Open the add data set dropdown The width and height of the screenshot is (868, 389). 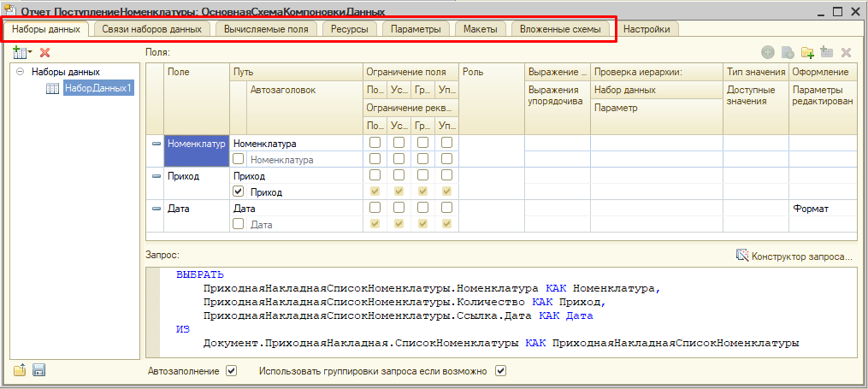click(x=22, y=52)
